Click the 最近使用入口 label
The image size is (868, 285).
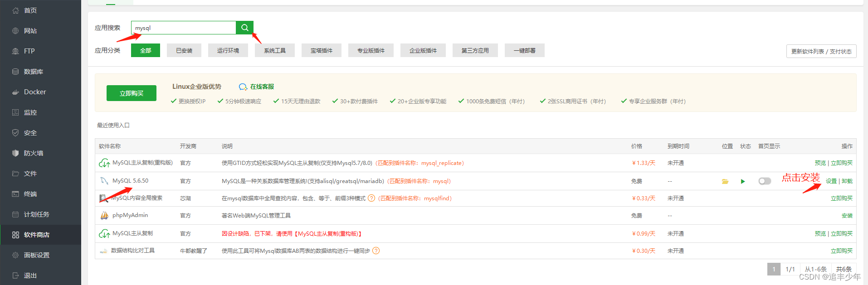point(113,126)
